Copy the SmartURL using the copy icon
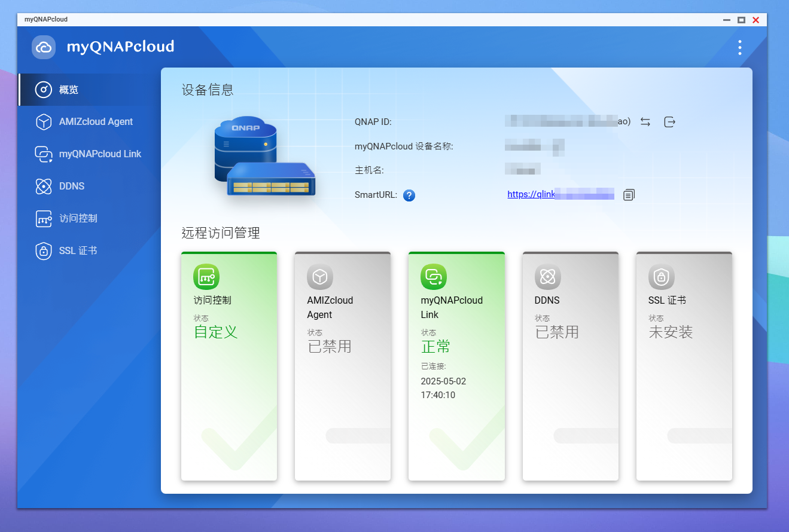 [x=629, y=195]
